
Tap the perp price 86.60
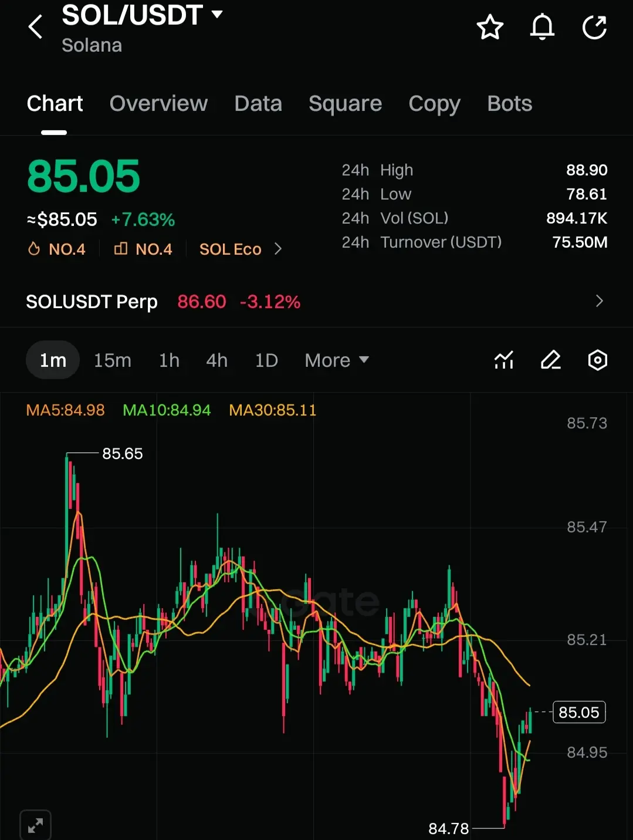tap(201, 302)
